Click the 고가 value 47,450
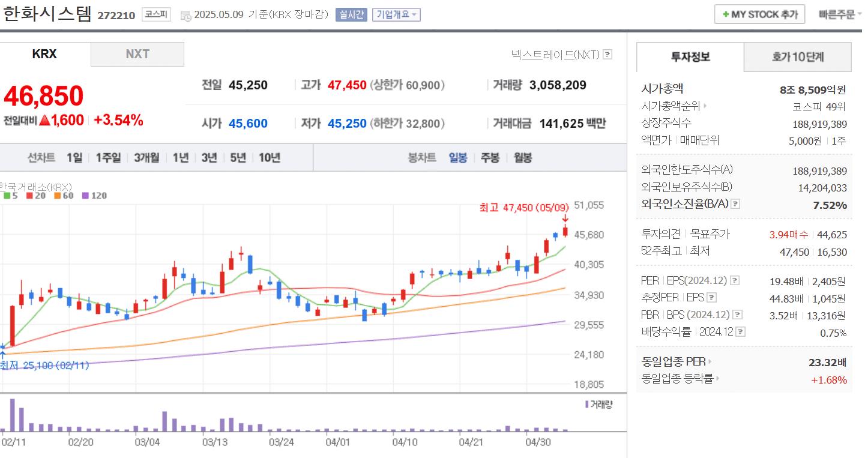Screen dimensions: 868x458 pyautogui.click(x=347, y=85)
